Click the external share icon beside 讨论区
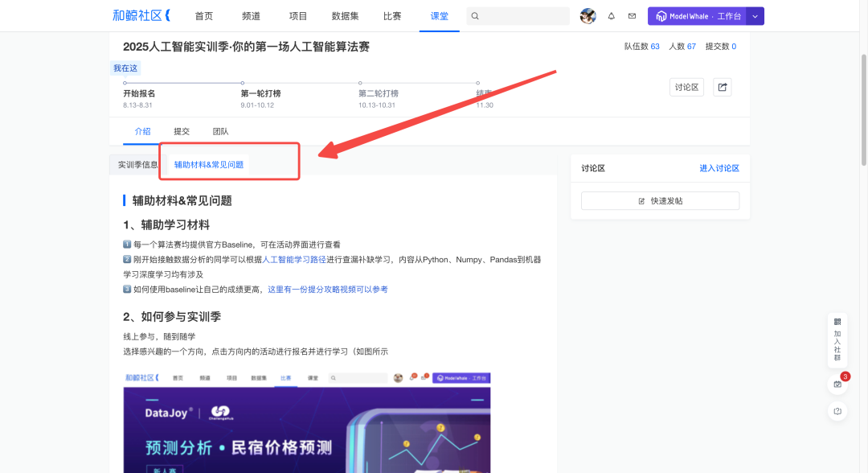The height and width of the screenshot is (473, 868). 722,87
